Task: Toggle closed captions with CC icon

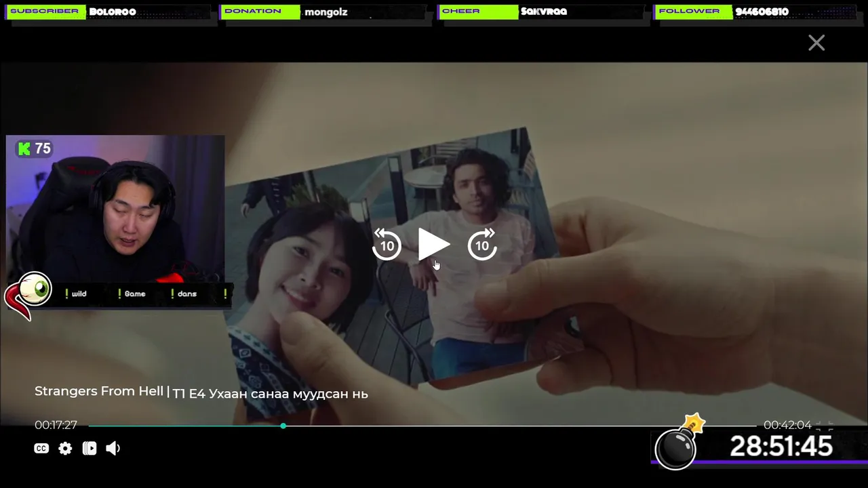Action: [41, 448]
